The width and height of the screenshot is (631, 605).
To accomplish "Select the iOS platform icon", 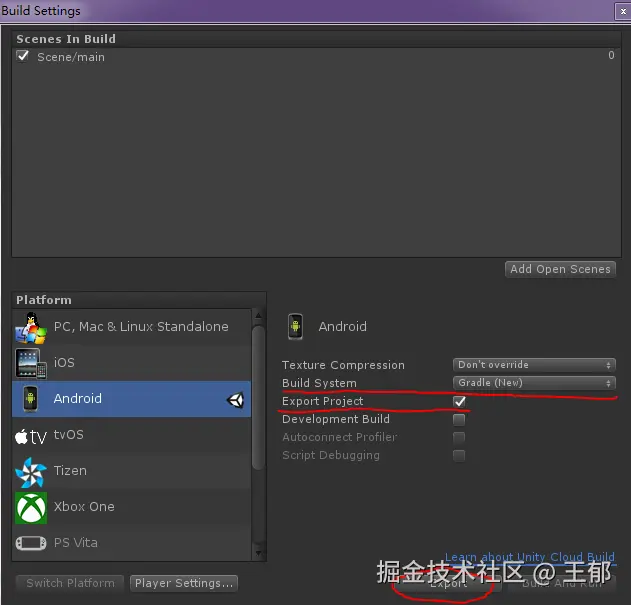I will 31,363.
